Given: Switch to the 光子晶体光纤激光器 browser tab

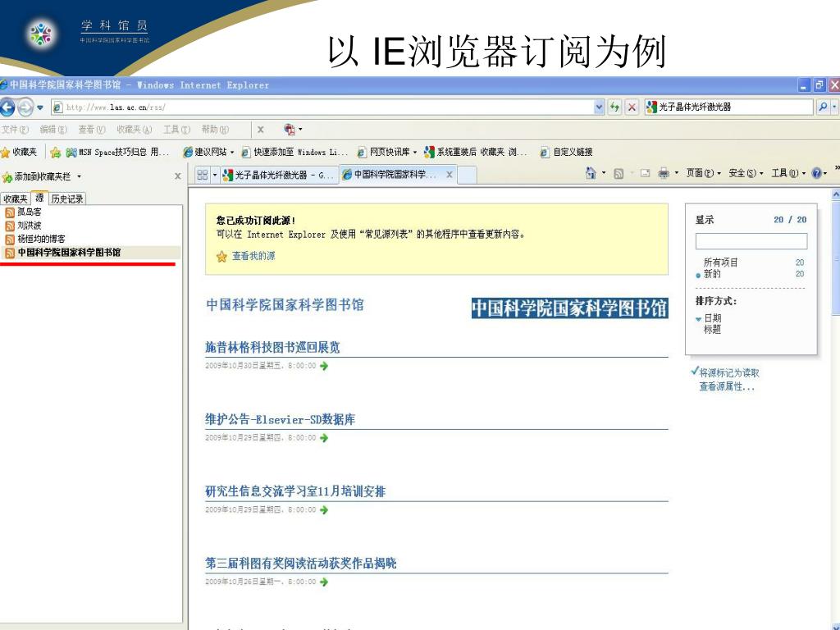Looking at the screenshot, I should (x=280, y=175).
